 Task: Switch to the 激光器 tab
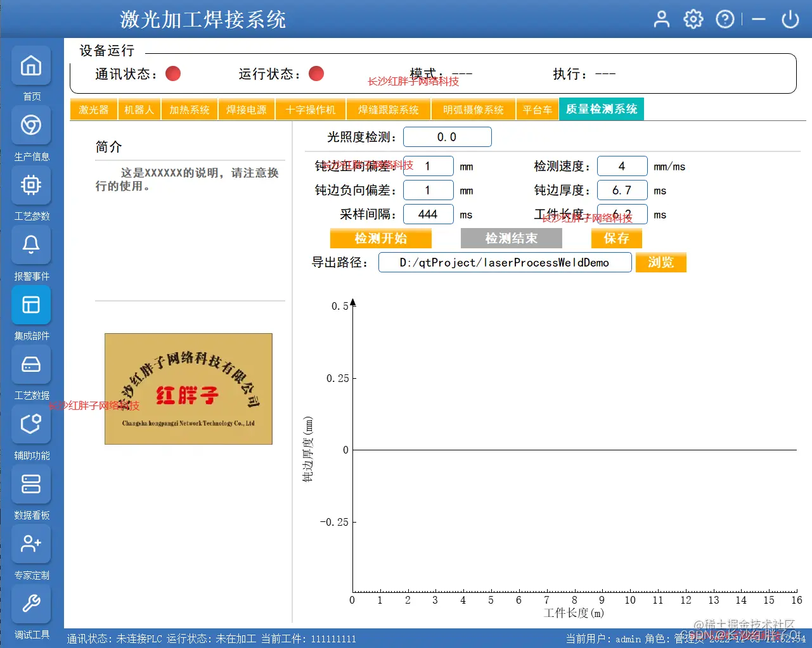93,109
